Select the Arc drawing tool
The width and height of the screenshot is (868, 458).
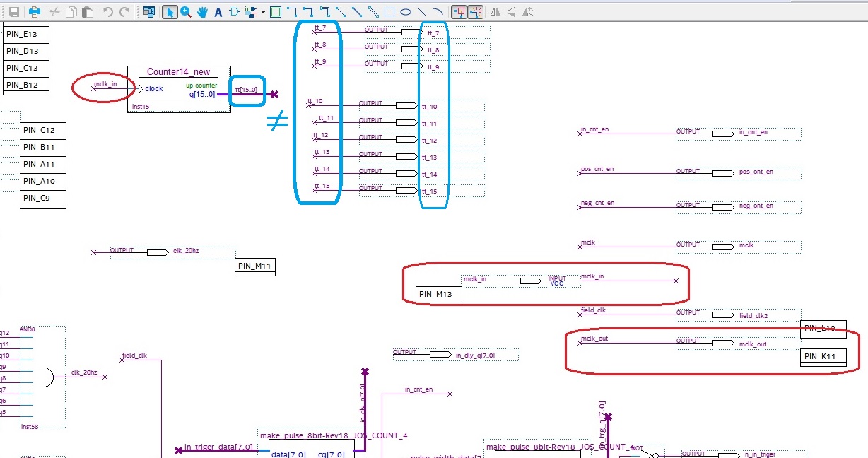(438, 12)
